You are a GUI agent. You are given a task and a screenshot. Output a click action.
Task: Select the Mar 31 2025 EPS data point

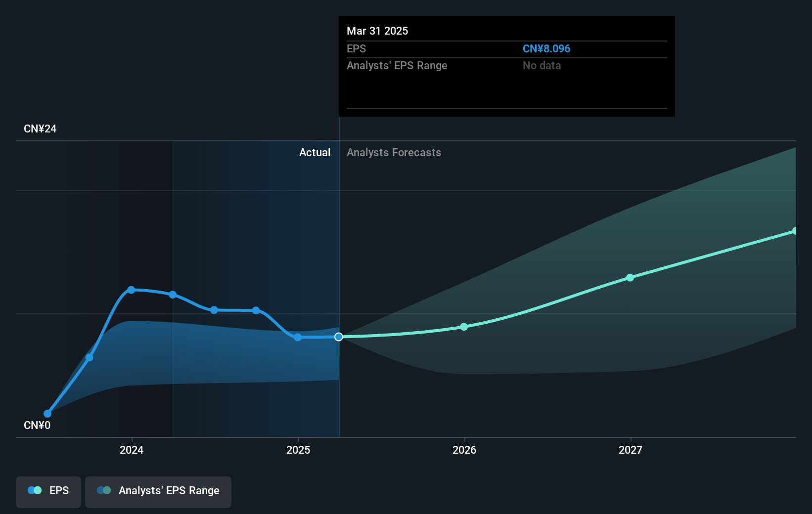tap(339, 337)
